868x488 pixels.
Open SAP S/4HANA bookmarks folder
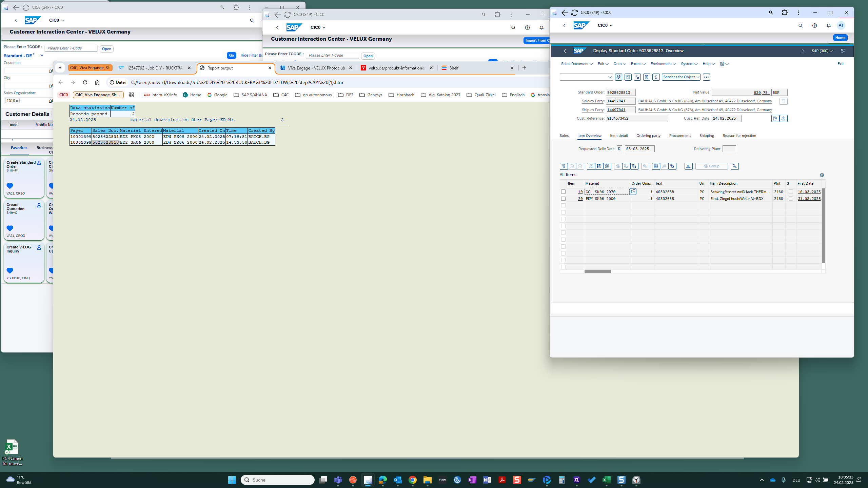tap(250, 95)
